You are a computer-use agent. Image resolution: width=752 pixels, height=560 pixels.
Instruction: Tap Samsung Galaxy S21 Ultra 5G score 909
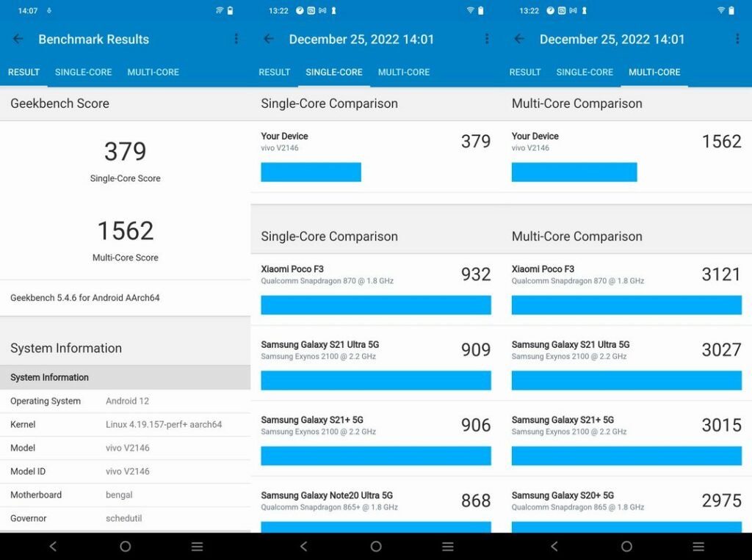pyautogui.click(x=476, y=350)
